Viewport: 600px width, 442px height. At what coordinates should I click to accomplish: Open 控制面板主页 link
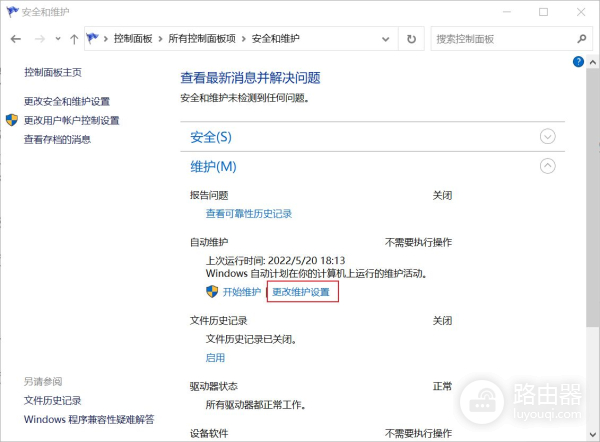tap(53, 72)
